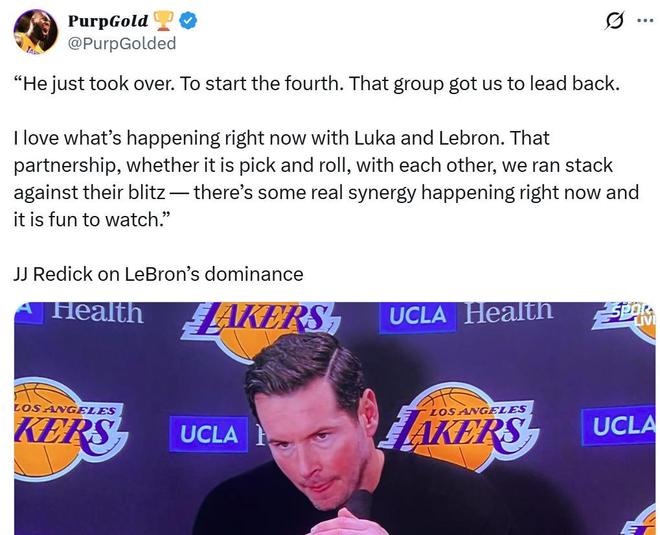The image size is (660, 535).
Task: Click the live broadcast logo in the image corner
Action: [x=634, y=315]
